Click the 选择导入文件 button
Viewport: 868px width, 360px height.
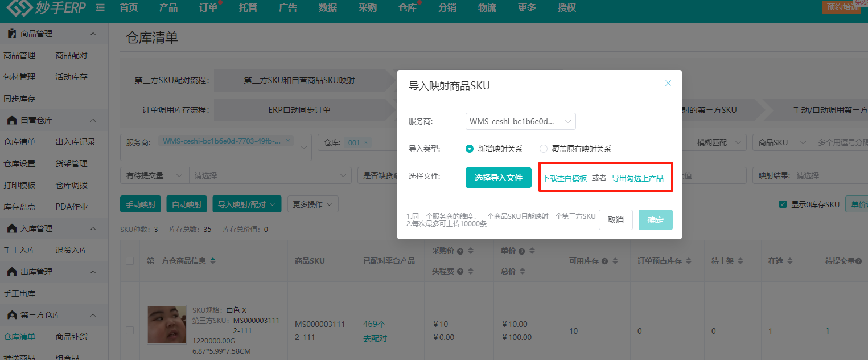498,178
